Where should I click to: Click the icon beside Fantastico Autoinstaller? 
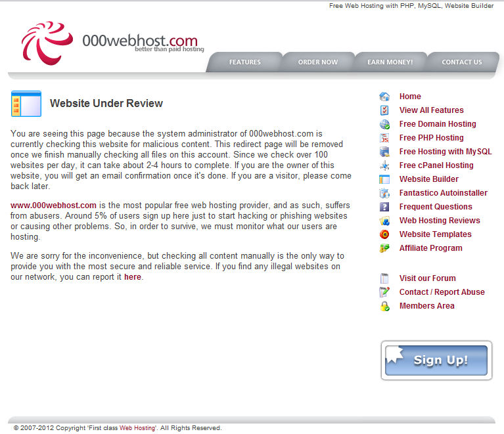point(384,193)
